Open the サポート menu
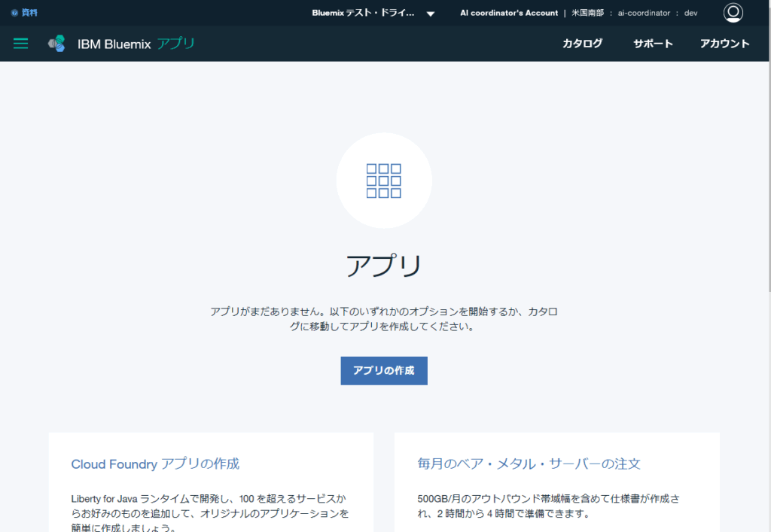 pos(653,43)
